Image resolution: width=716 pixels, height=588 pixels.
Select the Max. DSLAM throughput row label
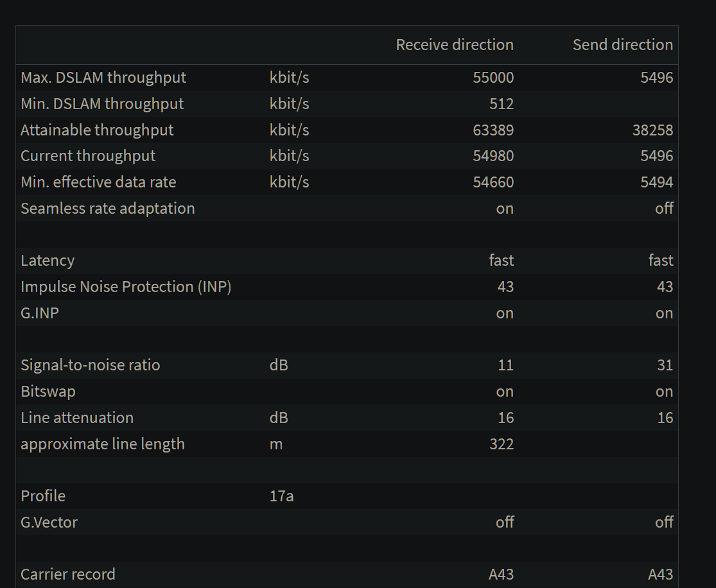click(103, 78)
